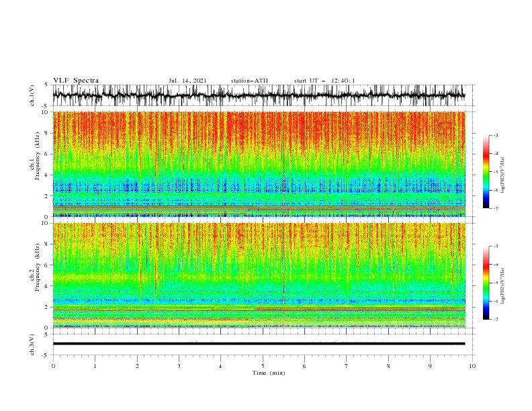Click the "-5" tick on the ch.3(V) axis
Screen dimensions: 532x411
(46, 355)
